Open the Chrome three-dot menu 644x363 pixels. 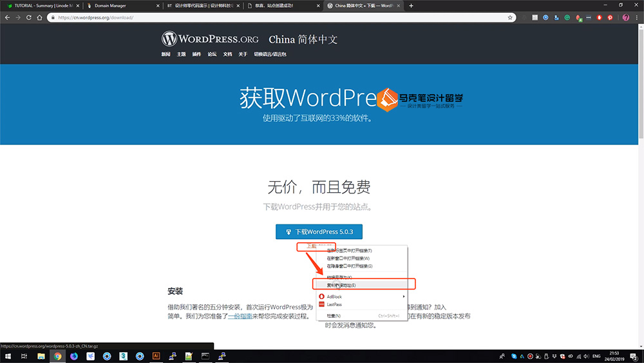coord(637,17)
